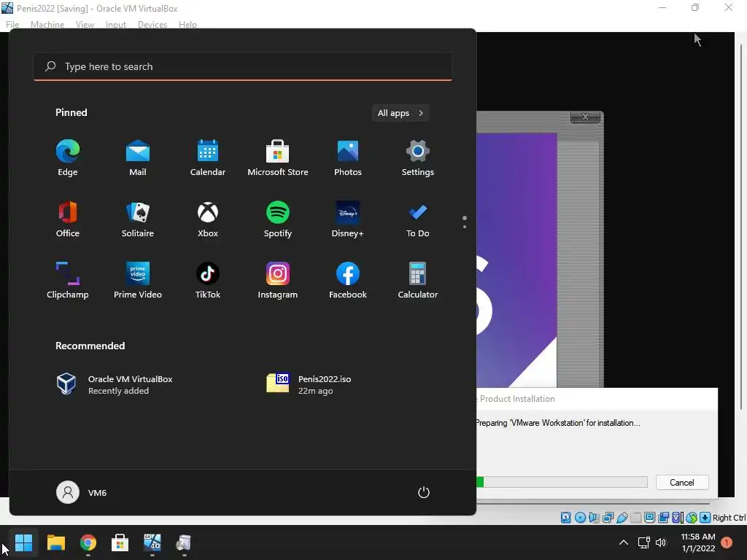This screenshot has height=560, width=747.
Task: Click the Windows Start button
Action: (23, 542)
